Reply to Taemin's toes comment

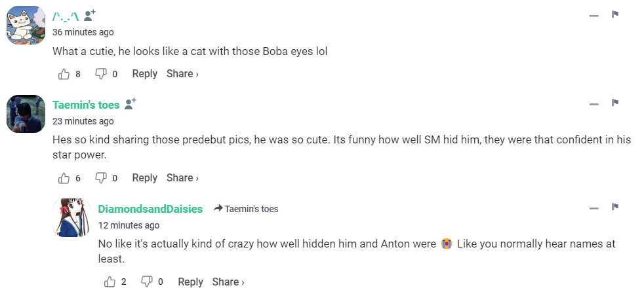144,178
